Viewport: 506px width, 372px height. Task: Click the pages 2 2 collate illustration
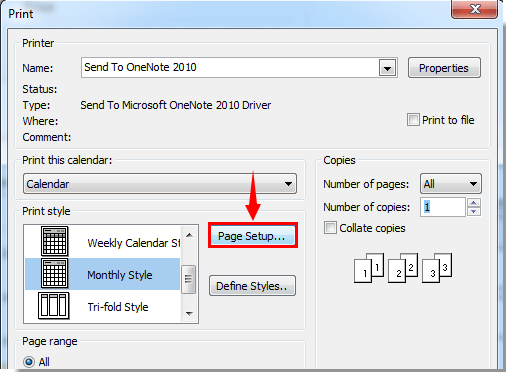point(403,268)
